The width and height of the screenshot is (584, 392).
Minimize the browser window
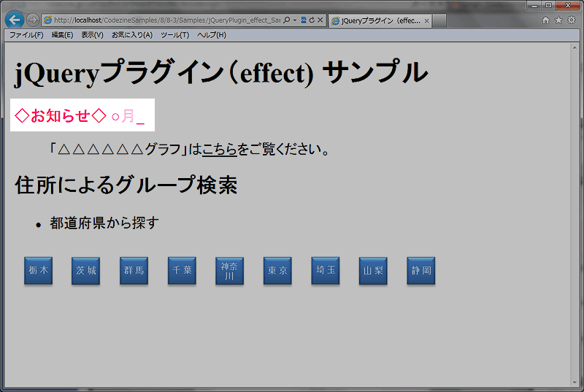pos(534,5)
